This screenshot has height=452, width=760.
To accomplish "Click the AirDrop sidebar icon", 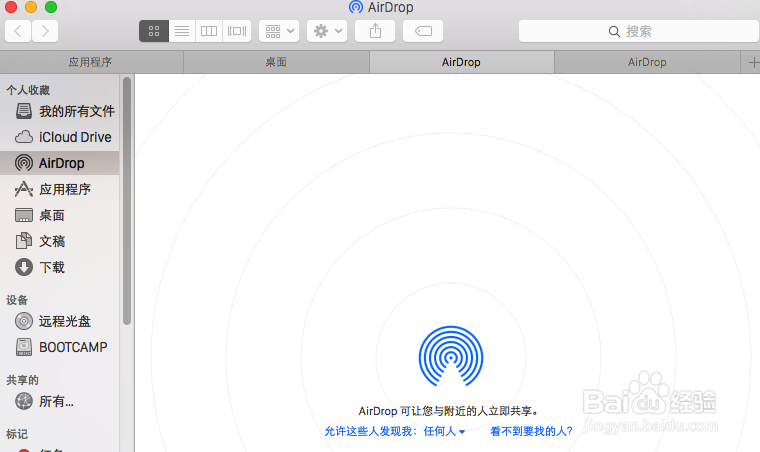I will tap(24, 163).
